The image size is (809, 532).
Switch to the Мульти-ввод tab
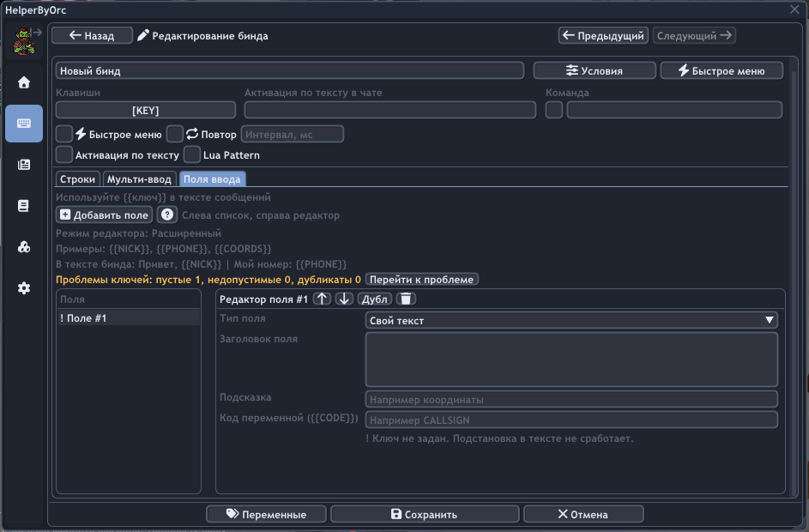pos(140,178)
